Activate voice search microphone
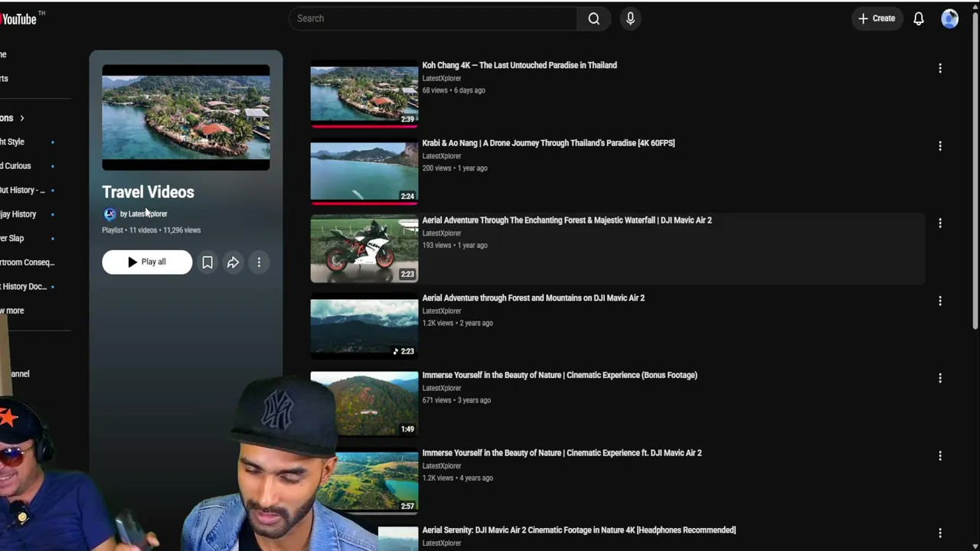Viewport: 980px width, 551px height. click(630, 18)
